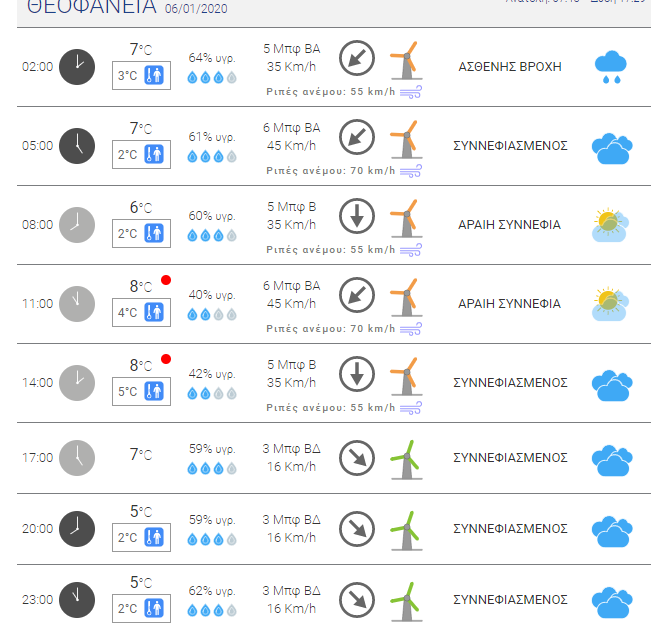Click the red warning dot at 14:00
The width and height of the screenshot is (669, 624).
[166, 359]
